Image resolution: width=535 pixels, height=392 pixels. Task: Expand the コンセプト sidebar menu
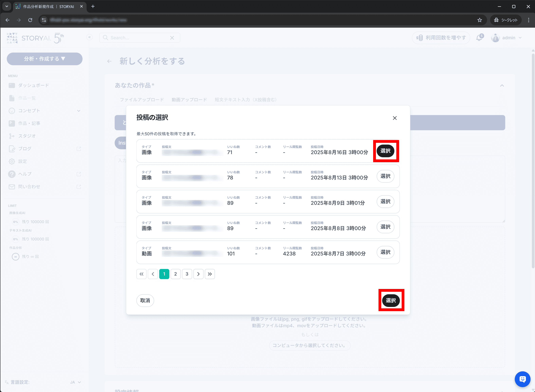45,111
